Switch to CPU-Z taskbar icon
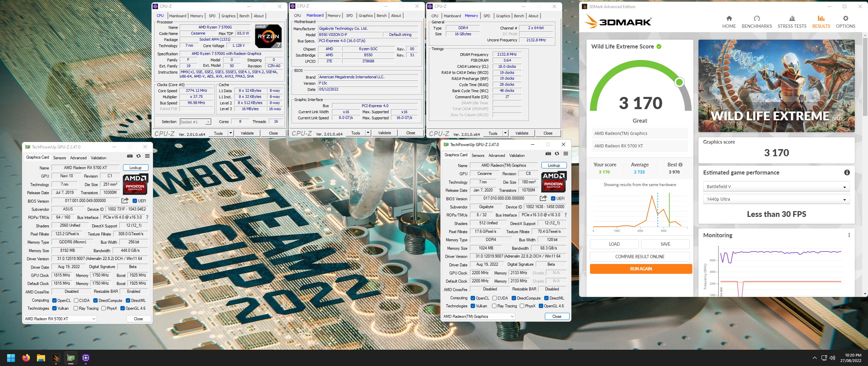 86,358
